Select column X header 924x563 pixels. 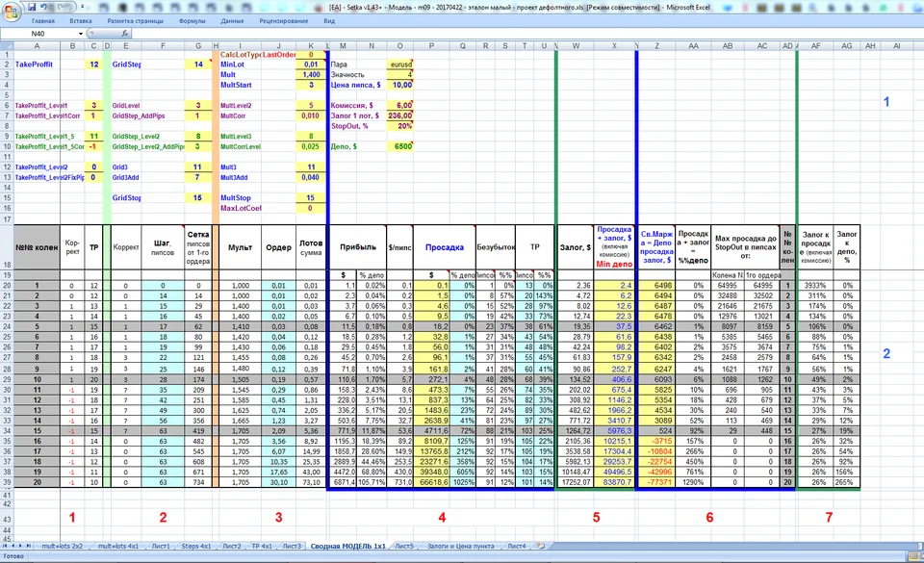(x=614, y=46)
